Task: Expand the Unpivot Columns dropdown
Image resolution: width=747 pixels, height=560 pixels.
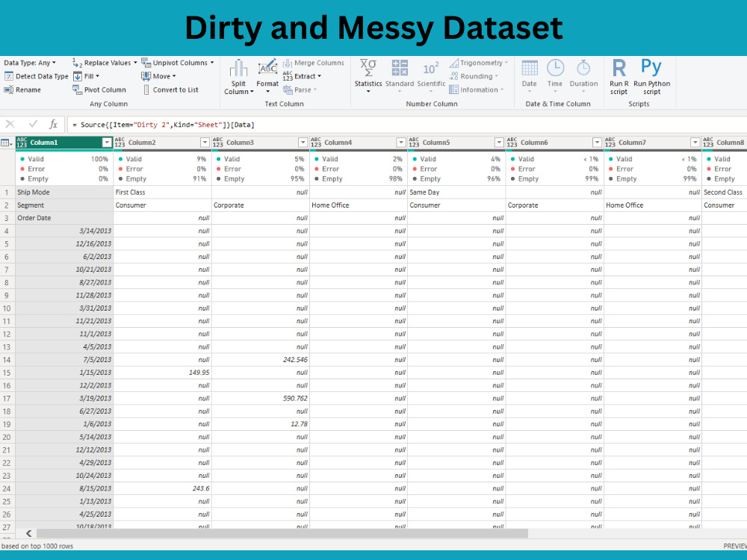Action: tap(212, 63)
